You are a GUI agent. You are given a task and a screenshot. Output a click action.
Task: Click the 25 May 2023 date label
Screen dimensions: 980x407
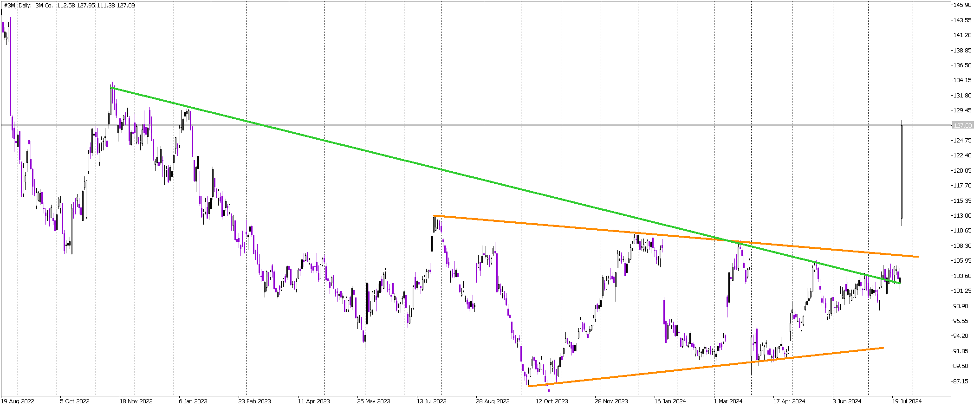tap(374, 401)
